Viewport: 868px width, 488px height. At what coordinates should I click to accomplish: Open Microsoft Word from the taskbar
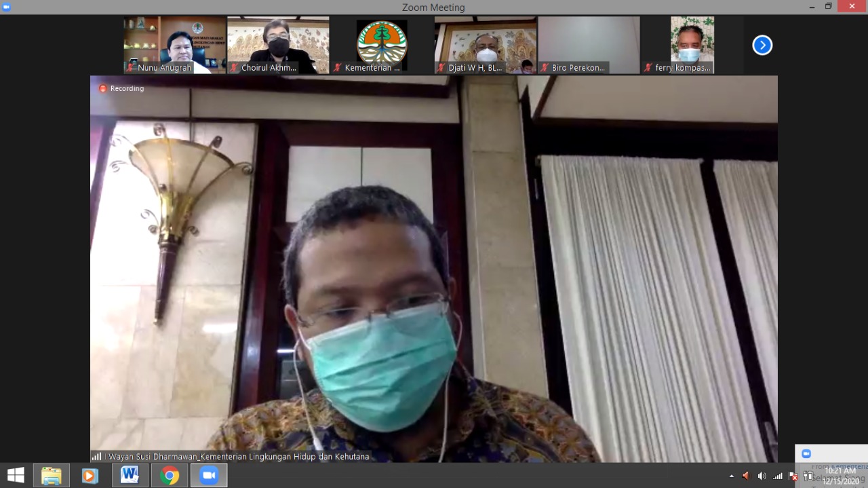click(x=130, y=475)
